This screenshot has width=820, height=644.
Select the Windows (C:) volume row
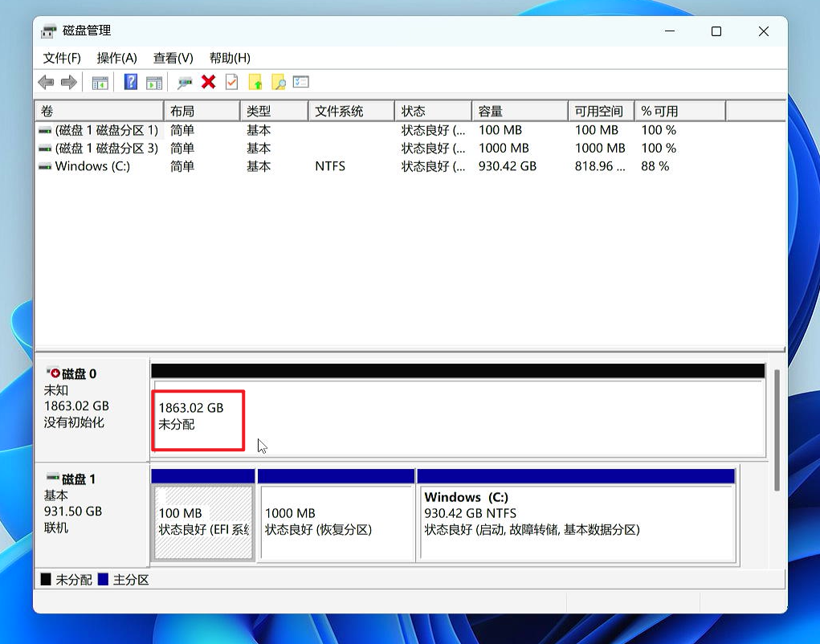[410, 166]
